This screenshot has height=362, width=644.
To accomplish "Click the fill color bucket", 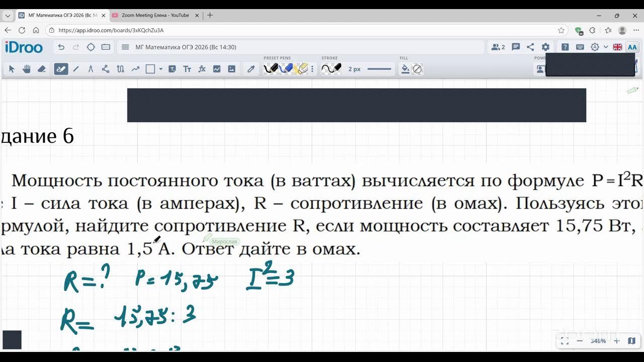I will [x=405, y=69].
